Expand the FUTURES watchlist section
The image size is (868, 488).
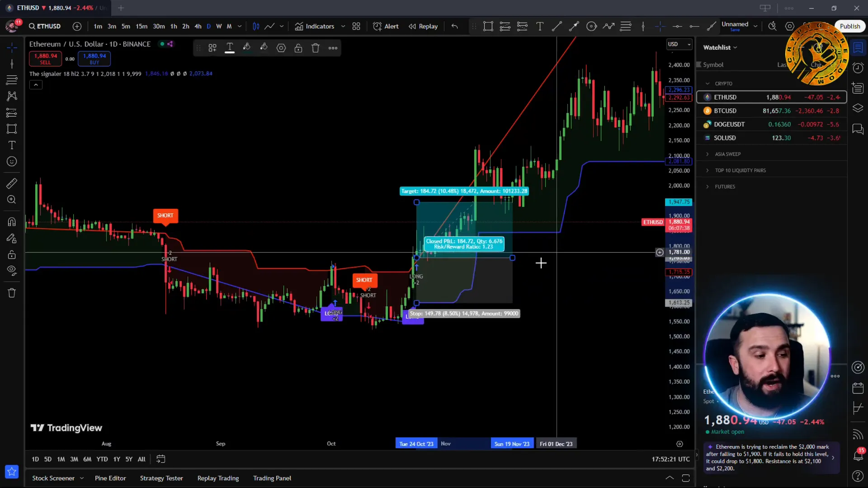tap(708, 187)
